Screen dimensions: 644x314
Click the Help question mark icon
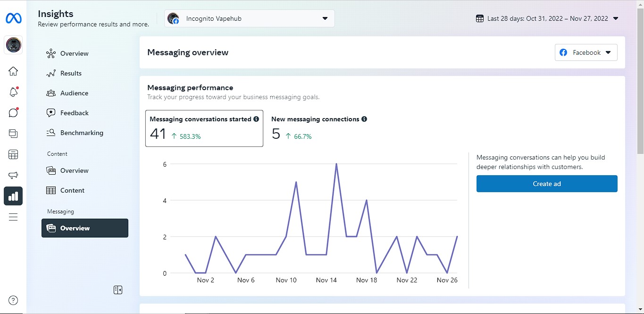pos(13,300)
